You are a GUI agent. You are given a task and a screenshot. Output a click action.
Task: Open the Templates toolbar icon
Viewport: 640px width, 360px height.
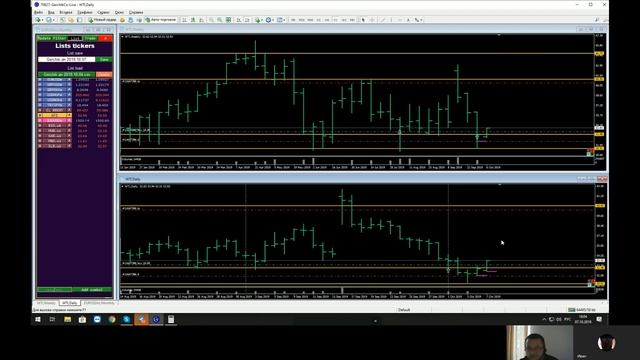pos(280,20)
